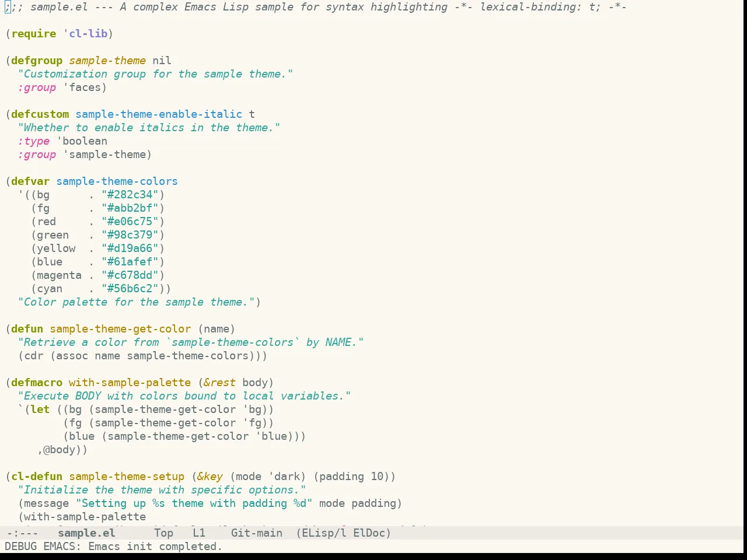Click the ':type' keyword
The width and height of the screenshot is (747, 560).
(34, 141)
